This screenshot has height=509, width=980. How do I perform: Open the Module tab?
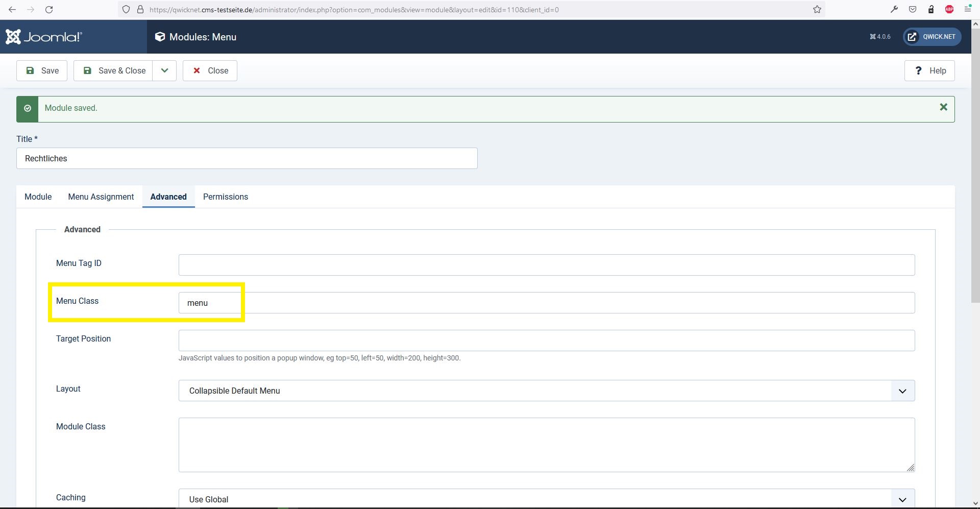coord(38,197)
